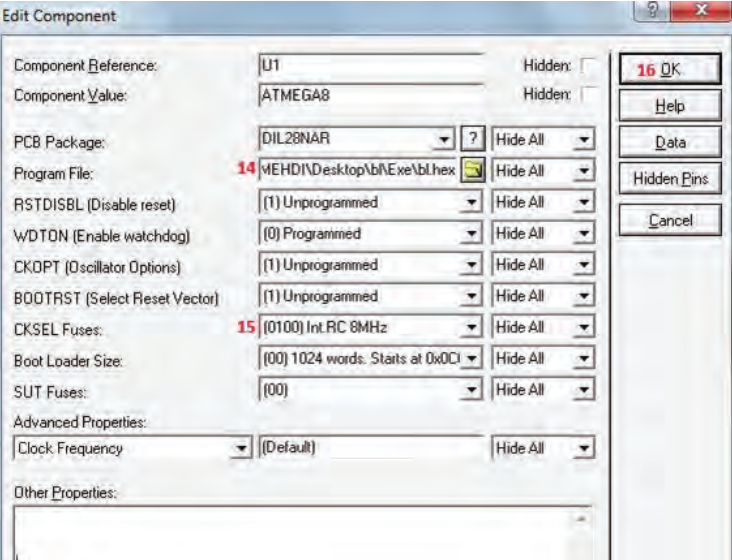
Task: Click the Data button
Action: pos(670,142)
